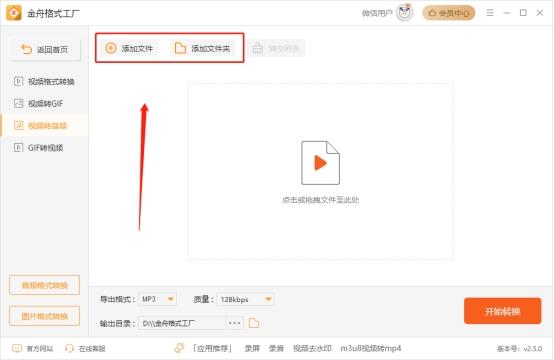Open the 图片格式转换 image conversion button

(x=45, y=316)
